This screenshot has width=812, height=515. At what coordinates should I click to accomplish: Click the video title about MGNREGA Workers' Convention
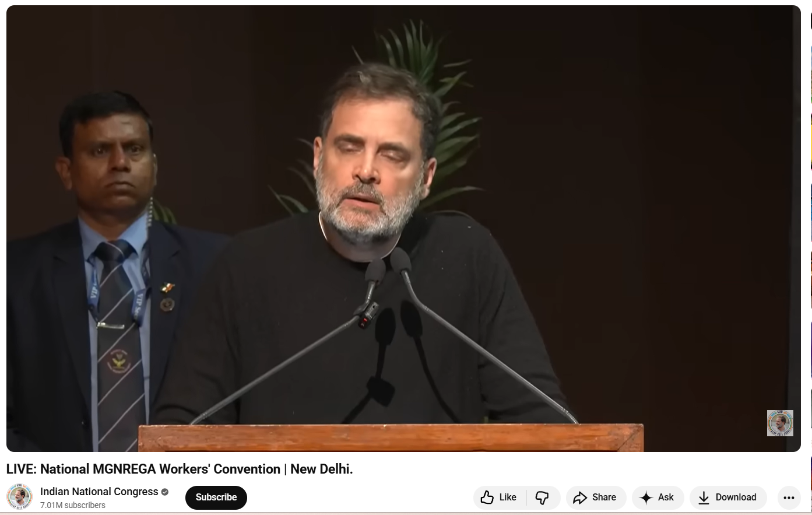tap(180, 469)
